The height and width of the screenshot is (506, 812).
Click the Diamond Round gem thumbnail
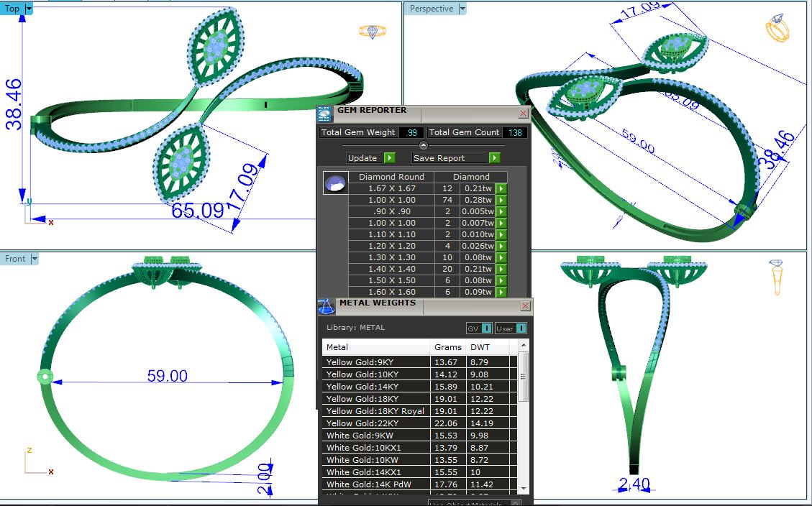click(x=334, y=183)
